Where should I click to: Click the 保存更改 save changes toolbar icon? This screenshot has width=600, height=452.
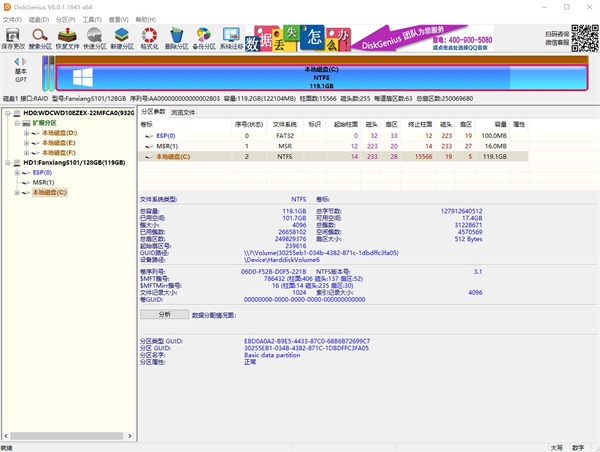(14, 38)
